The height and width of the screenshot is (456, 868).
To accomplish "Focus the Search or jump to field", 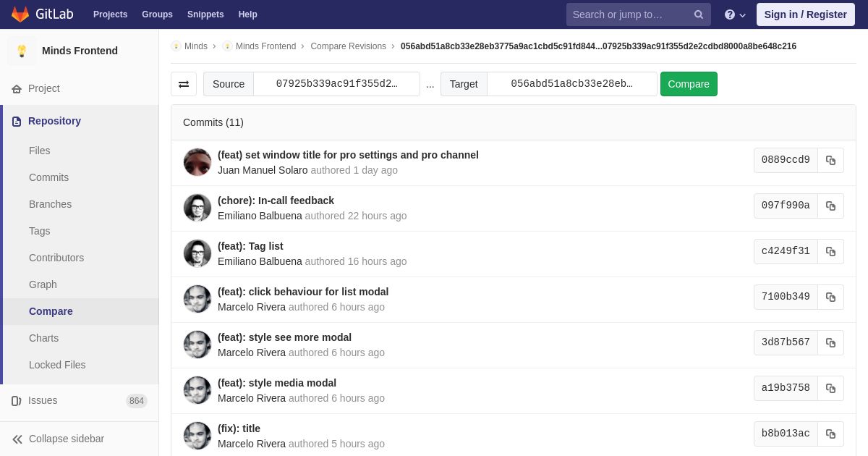I will 628,14.
